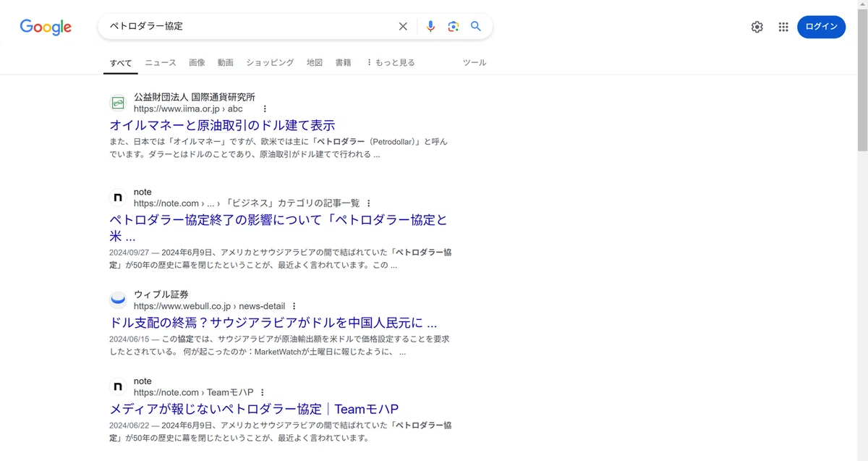Expand the もっと見る filter menu
Viewport: 868px width, 461px height.
click(x=391, y=63)
